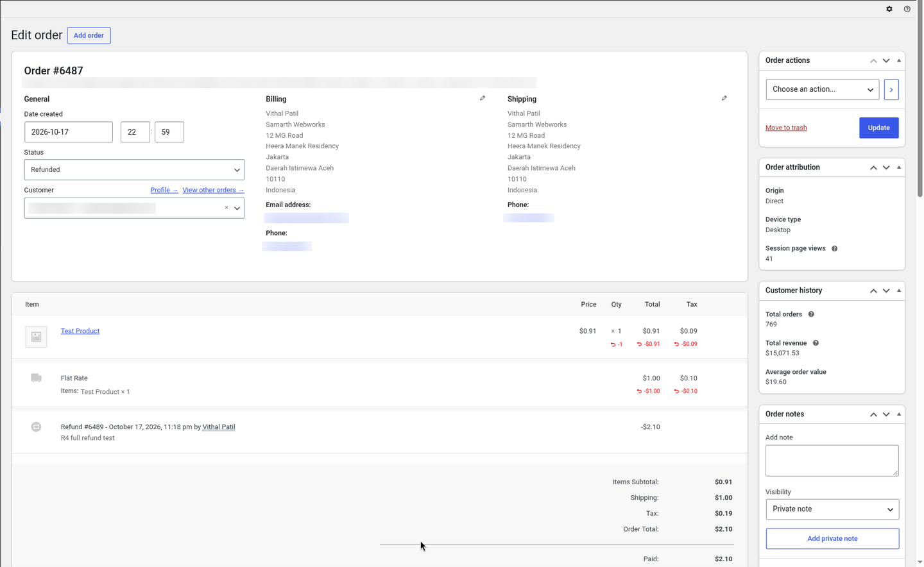
Task: Open the customer Profile link
Action: pyautogui.click(x=164, y=190)
